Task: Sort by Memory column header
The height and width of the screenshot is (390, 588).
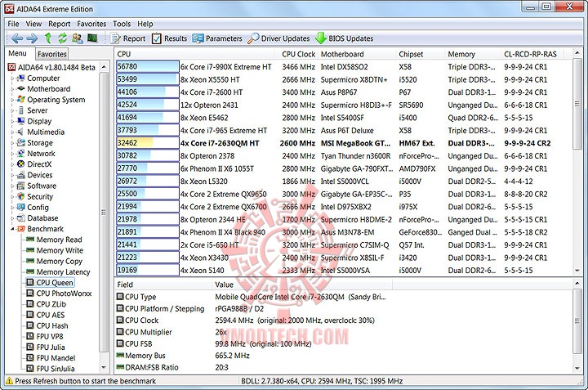Action: click(473, 54)
